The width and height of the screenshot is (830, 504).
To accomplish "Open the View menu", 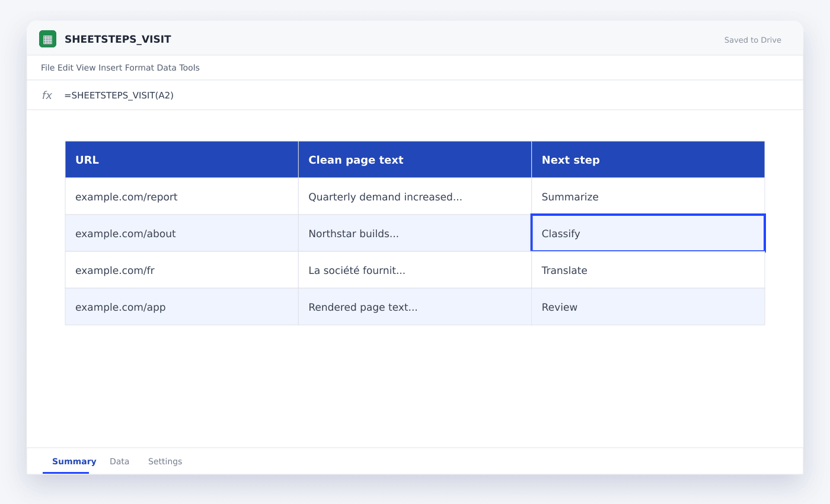I will click(x=85, y=68).
